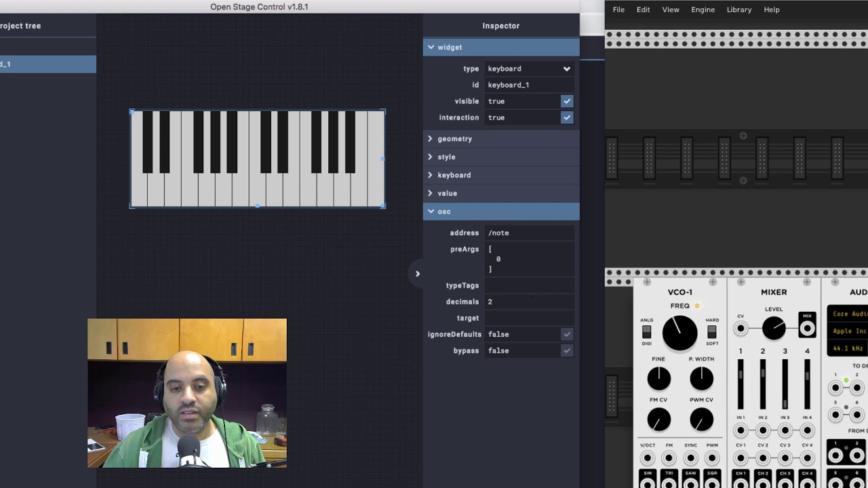Click the empty typeTags field

530,285
